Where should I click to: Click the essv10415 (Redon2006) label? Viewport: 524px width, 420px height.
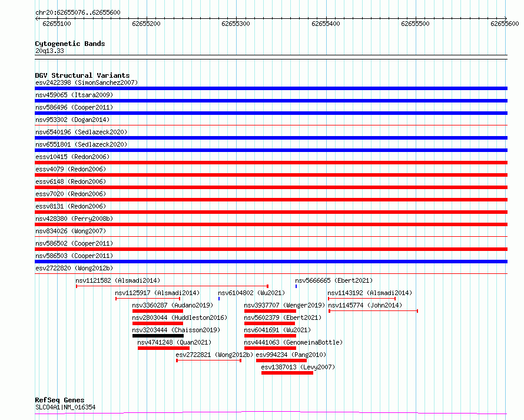coord(72,157)
